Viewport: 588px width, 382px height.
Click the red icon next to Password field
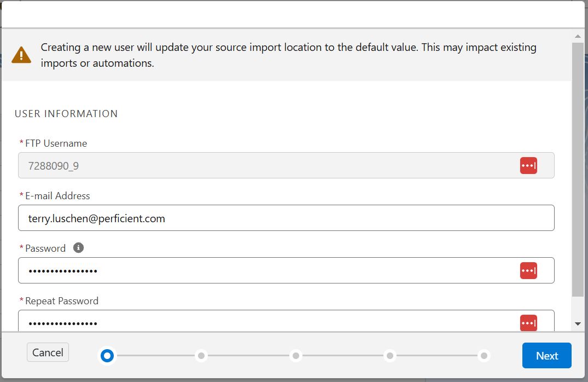tap(528, 270)
